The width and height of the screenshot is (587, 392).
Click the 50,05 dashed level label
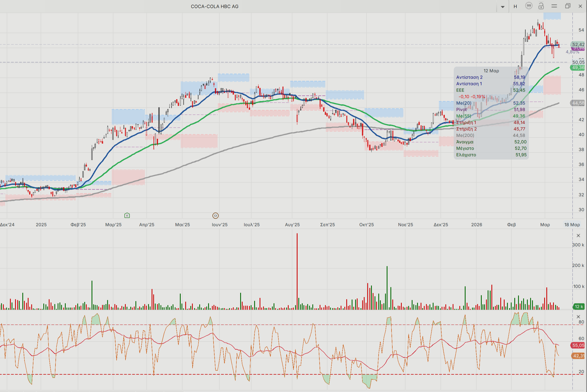tap(578, 62)
